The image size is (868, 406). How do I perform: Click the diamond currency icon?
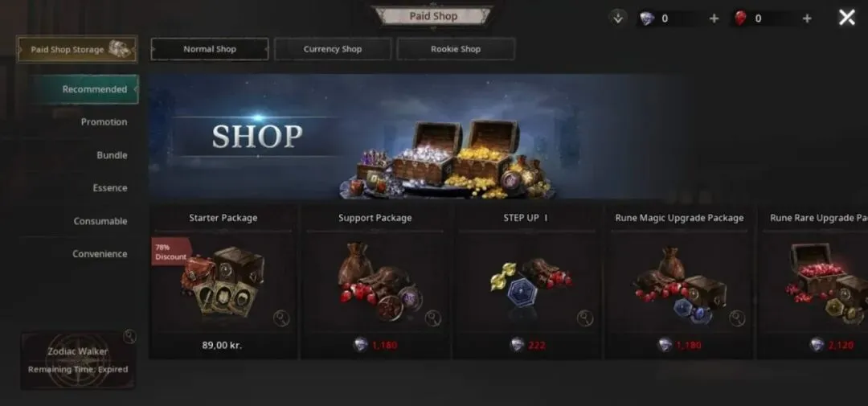click(646, 18)
